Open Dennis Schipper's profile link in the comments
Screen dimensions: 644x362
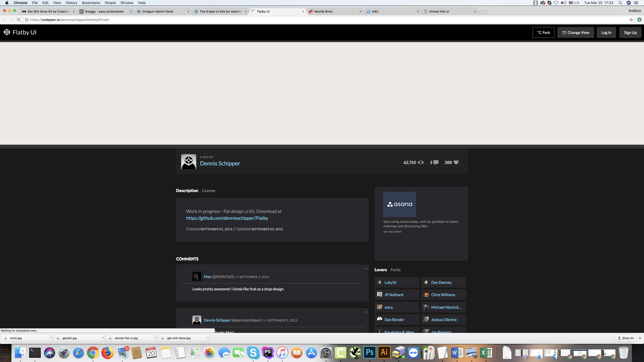[217, 320]
